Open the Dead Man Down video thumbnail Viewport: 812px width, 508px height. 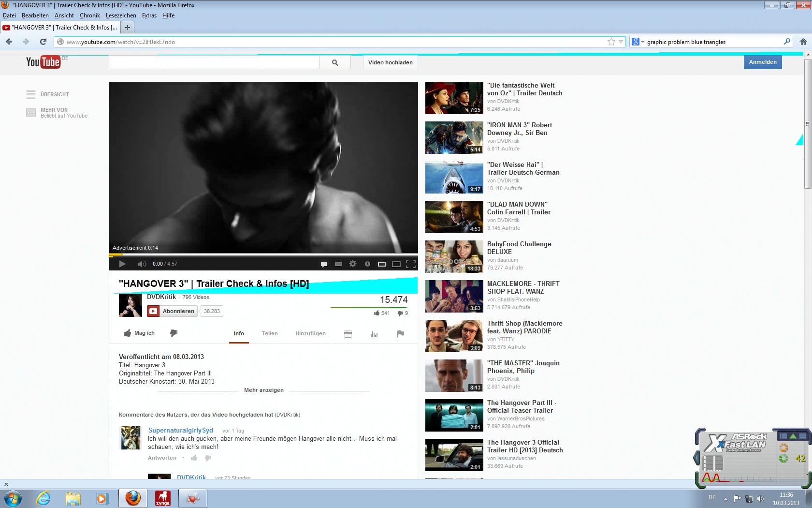pyautogui.click(x=454, y=217)
